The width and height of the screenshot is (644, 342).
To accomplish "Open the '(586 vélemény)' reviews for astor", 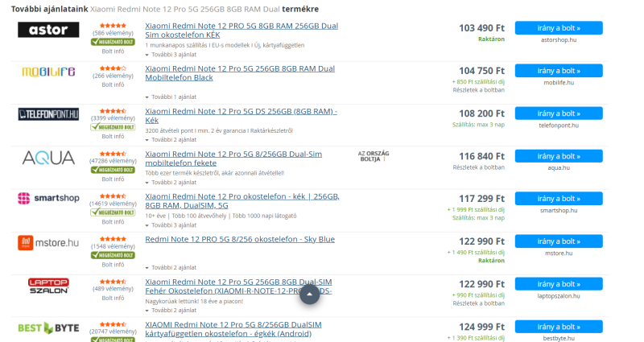I will point(113,33).
